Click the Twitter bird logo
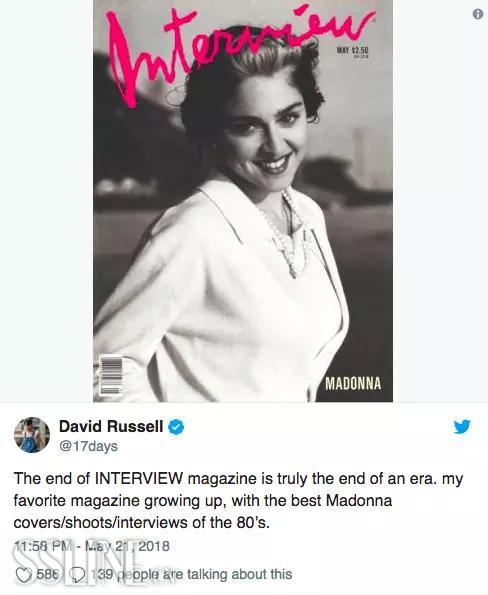Screen dimensions: 488x595 click(462, 427)
